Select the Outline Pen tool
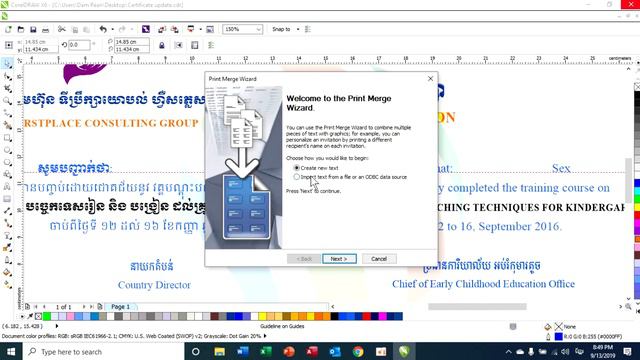 [x=7, y=260]
